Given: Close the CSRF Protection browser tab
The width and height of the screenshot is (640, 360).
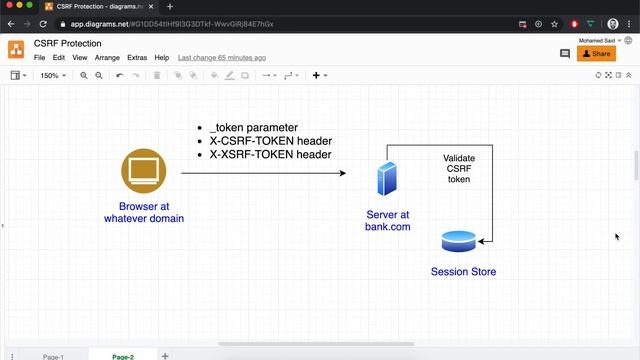Looking at the screenshot, I should pyautogui.click(x=151, y=7).
